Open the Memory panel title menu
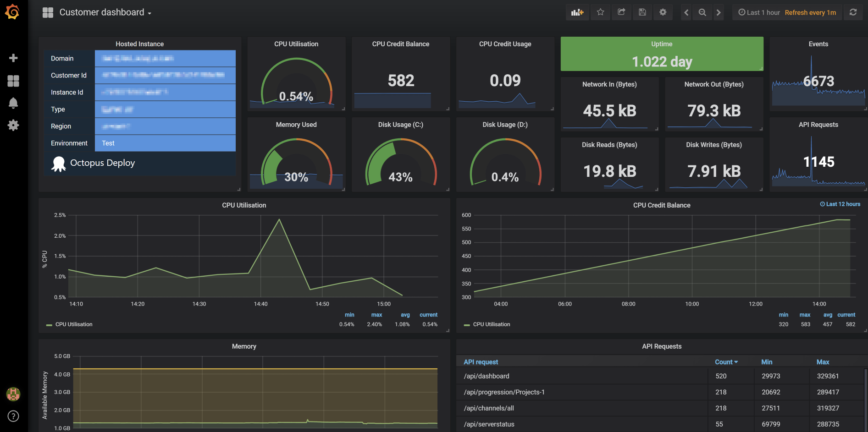This screenshot has width=868, height=432. (244, 346)
